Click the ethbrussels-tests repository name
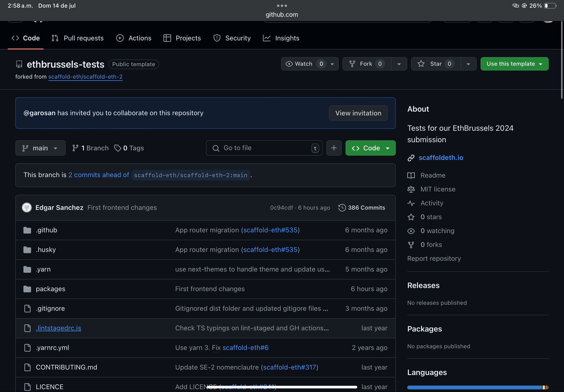564x392 pixels. point(65,64)
